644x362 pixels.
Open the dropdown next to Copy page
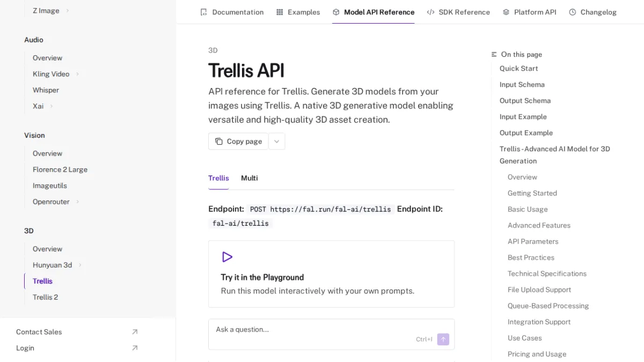pos(277,142)
